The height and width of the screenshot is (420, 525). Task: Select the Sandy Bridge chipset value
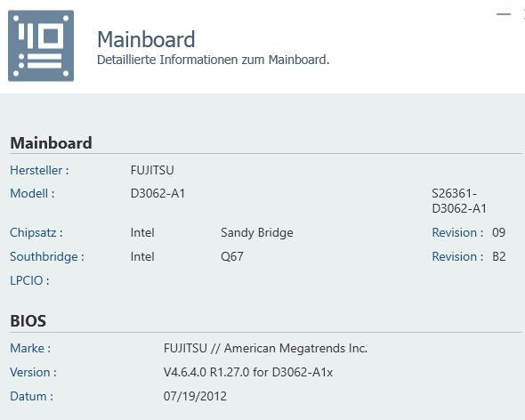257,233
